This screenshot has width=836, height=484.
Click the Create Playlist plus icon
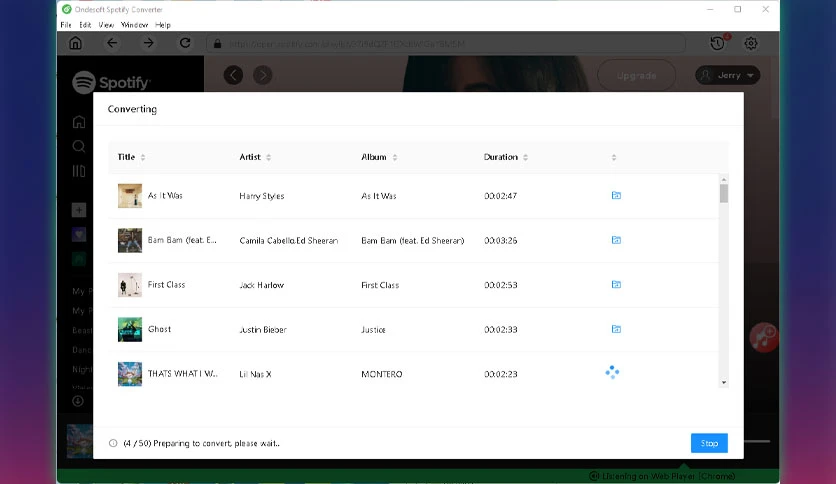[x=79, y=210]
